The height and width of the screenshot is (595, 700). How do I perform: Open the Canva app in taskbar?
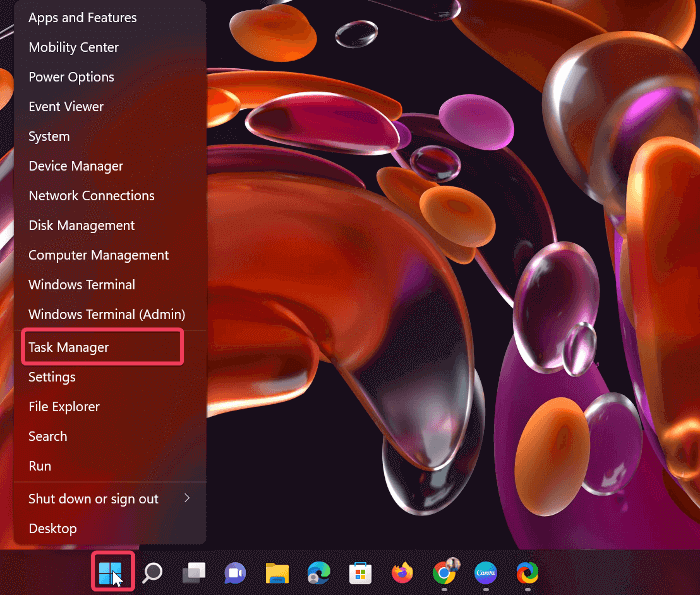[485, 572]
